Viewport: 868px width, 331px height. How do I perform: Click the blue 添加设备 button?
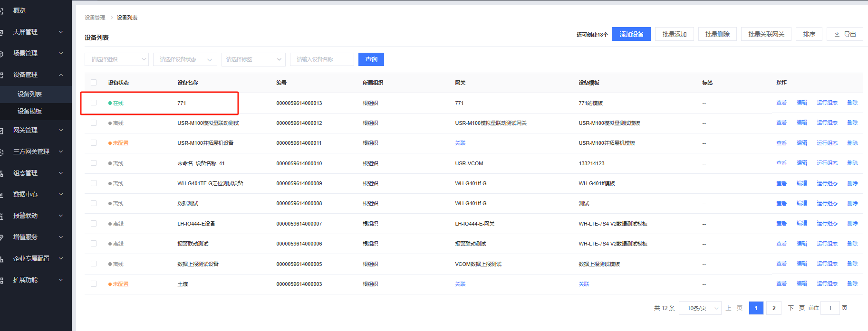tap(631, 34)
